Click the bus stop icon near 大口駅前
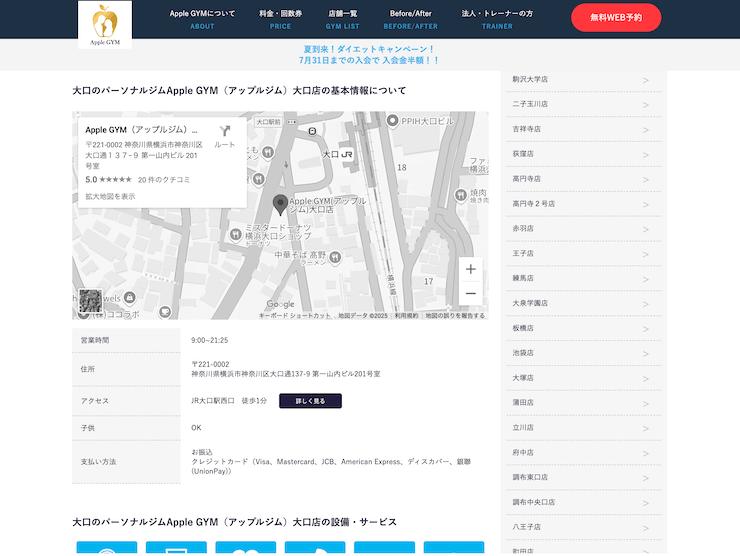This screenshot has height=556, width=740. click(x=312, y=131)
